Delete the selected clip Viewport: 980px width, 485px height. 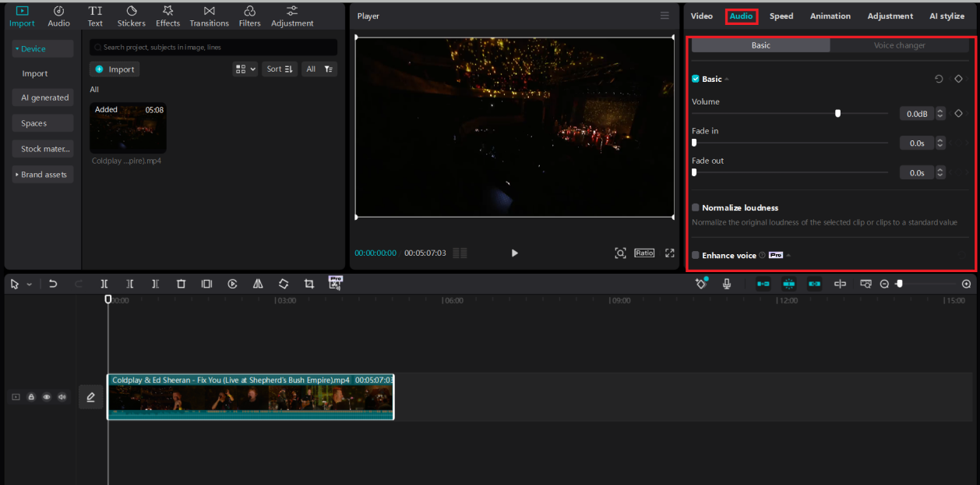click(x=181, y=285)
